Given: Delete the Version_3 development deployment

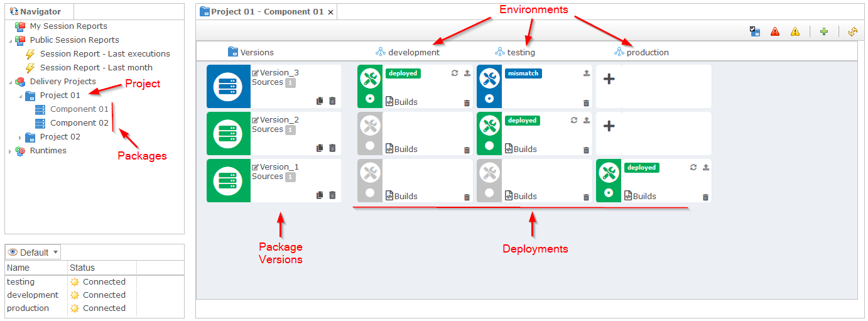Looking at the screenshot, I should pyautogui.click(x=467, y=103).
